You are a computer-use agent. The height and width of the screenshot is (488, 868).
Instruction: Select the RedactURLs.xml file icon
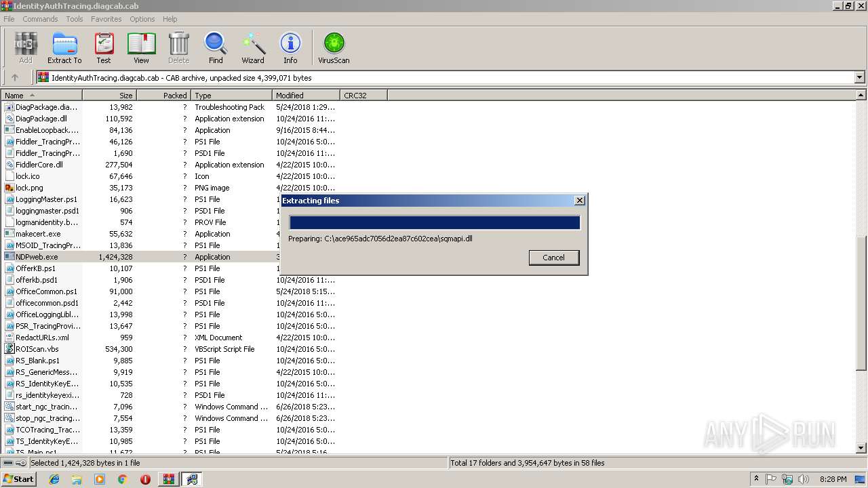point(9,338)
